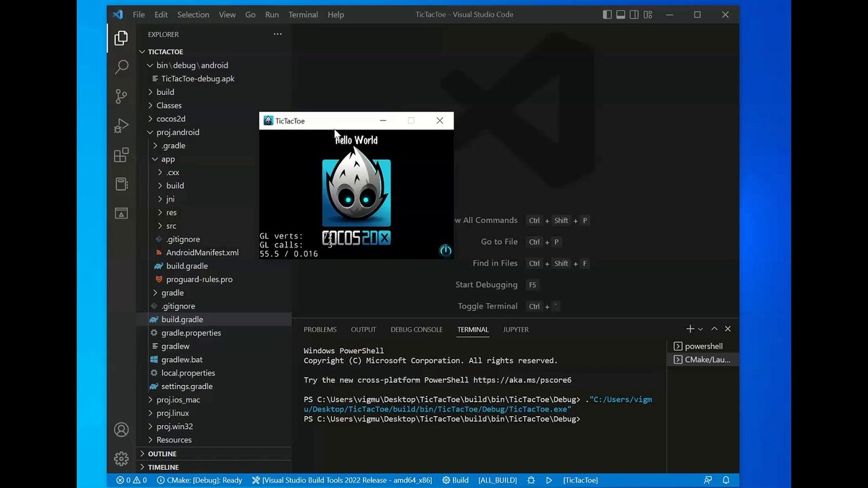The height and width of the screenshot is (488, 868).
Task: Expand the TIMELINE section
Action: (214, 467)
